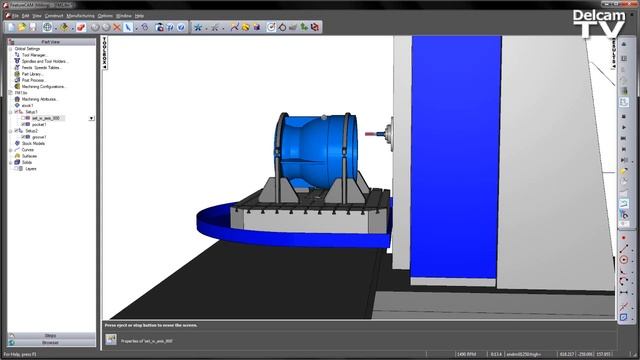This screenshot has height=360, width=640.
Task: Click the stop simulation square button
Action: click(624, 117)
